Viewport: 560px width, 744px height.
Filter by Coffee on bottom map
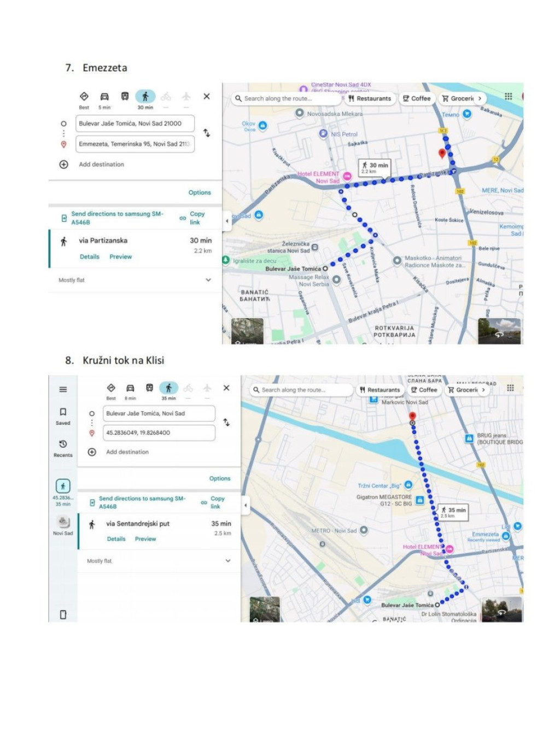(424, 390)
